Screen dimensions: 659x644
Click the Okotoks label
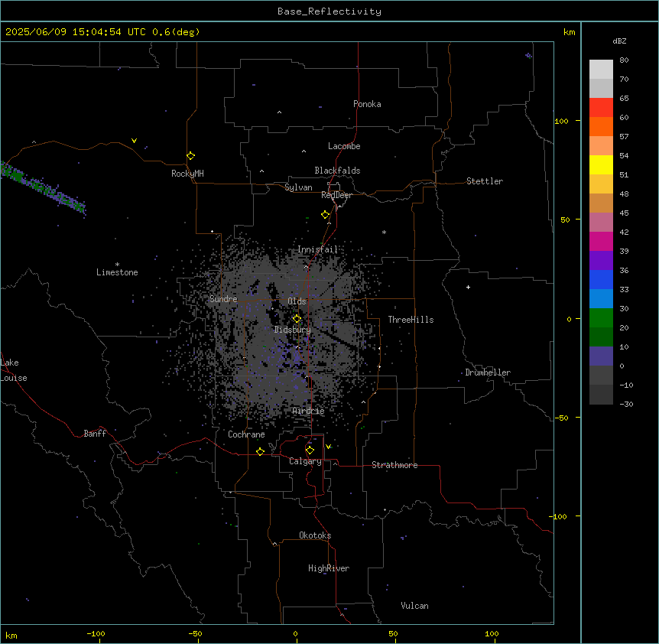tap(315, 535)
